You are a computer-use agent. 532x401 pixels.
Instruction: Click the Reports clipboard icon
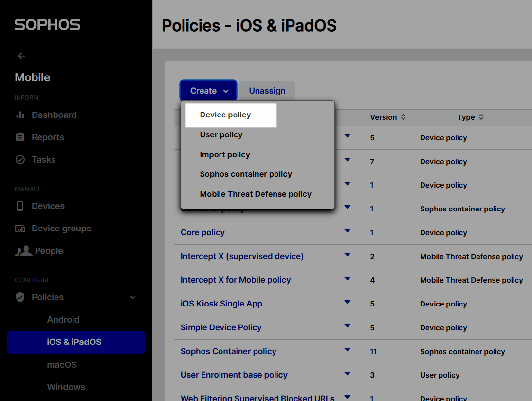tap(20, 137)
